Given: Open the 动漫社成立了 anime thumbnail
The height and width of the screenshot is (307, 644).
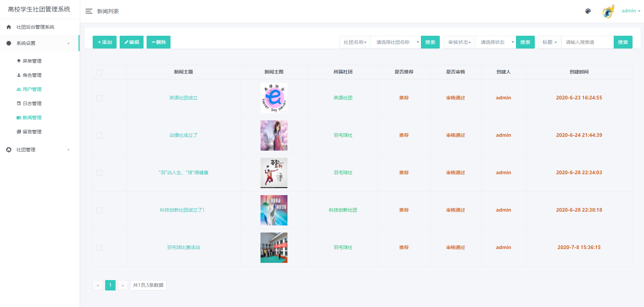Looking at the screenshot, I should coord(274,135).
